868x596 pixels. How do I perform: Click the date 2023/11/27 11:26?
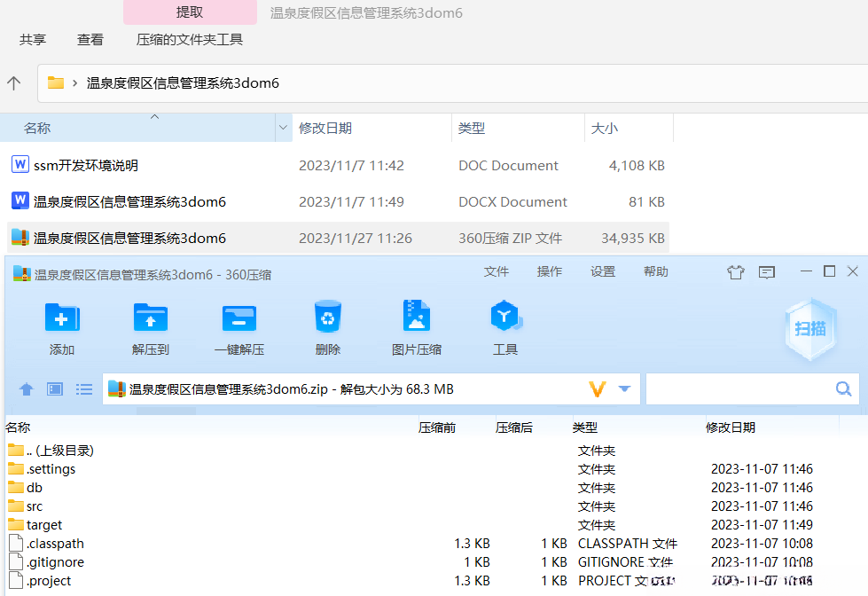pos(356,239)
